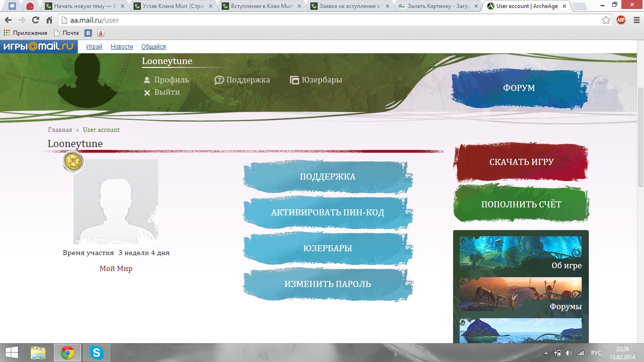Screen dimensions: 644x362
Task: Open the Общайся link
Action: click(x=154, y=47)
